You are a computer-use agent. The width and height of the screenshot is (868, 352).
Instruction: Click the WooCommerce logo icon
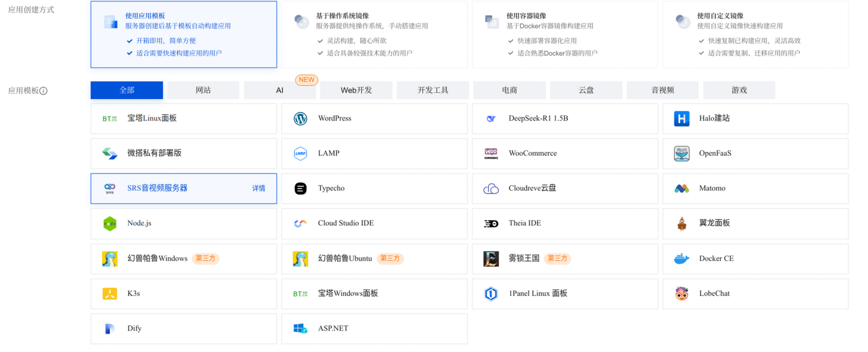pyautogui.click(x=491, y=153)
